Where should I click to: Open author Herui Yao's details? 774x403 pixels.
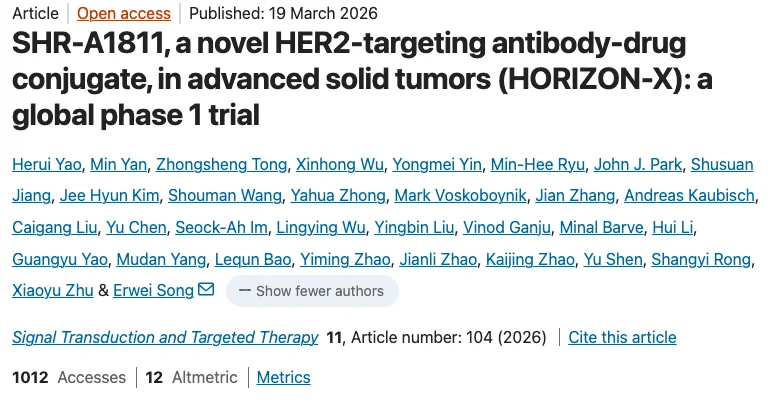(x=46, y=165)
